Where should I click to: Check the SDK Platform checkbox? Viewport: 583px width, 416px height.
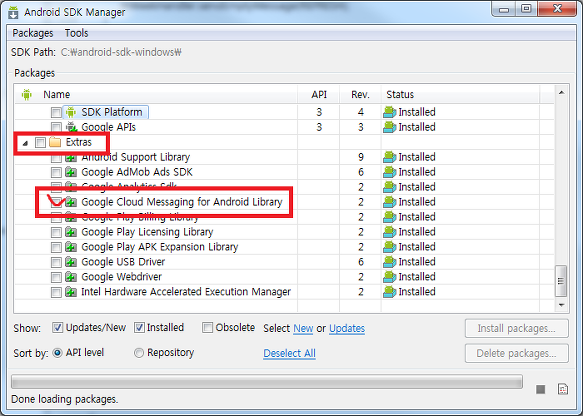(x=56, y=112)
